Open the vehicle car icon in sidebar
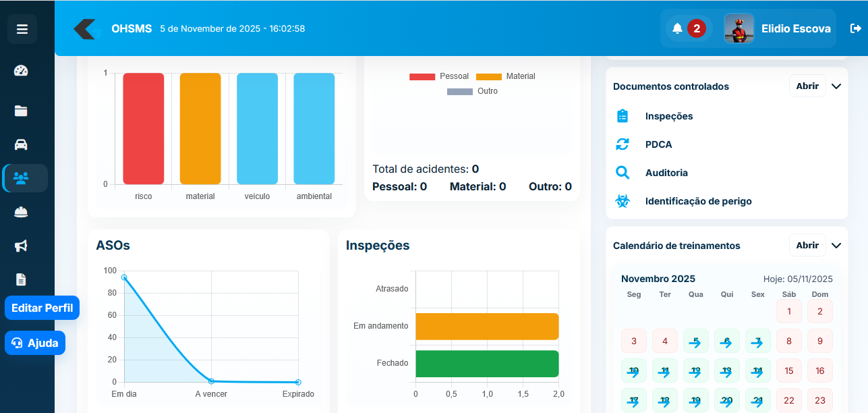The height and width of the screenshot is (413, 868). point(21,144)
